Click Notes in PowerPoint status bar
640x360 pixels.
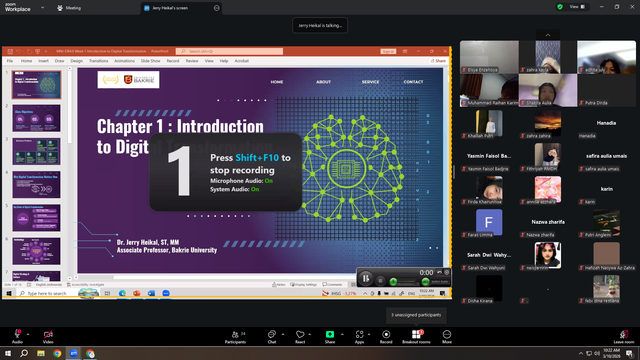coord(279,284)
